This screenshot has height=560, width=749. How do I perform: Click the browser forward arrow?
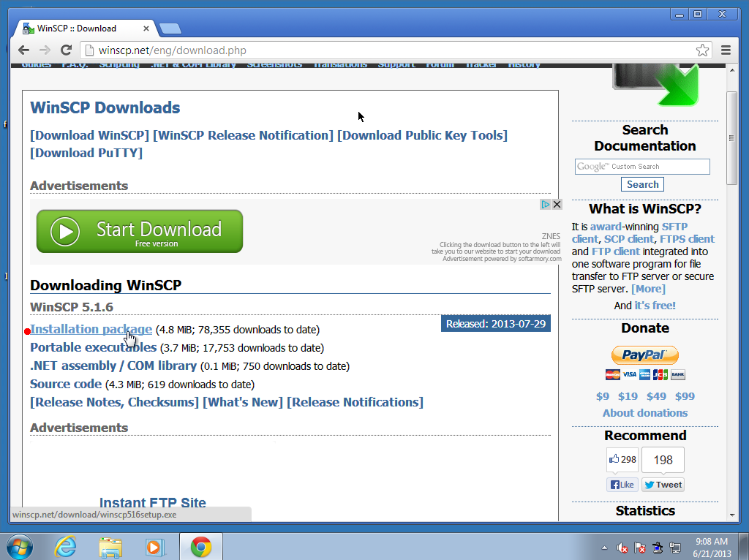[45, 50]
